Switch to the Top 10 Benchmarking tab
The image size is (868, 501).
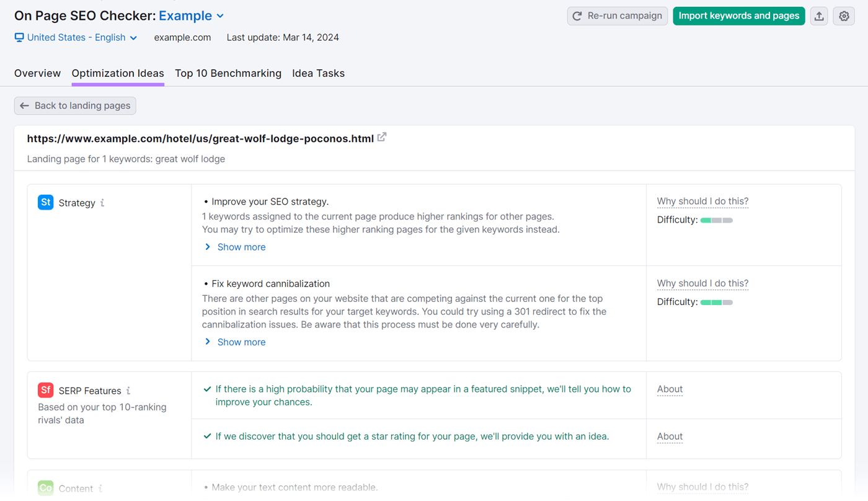(228, 73)
